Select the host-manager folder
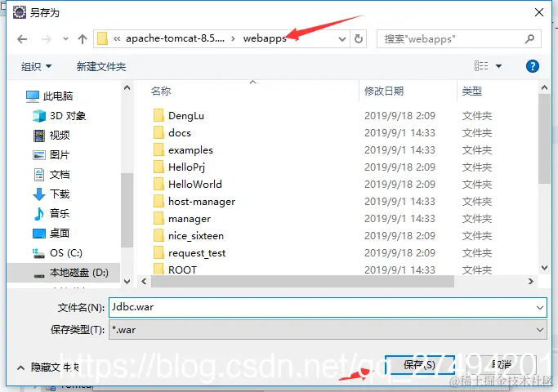 [x=202, y=202]
